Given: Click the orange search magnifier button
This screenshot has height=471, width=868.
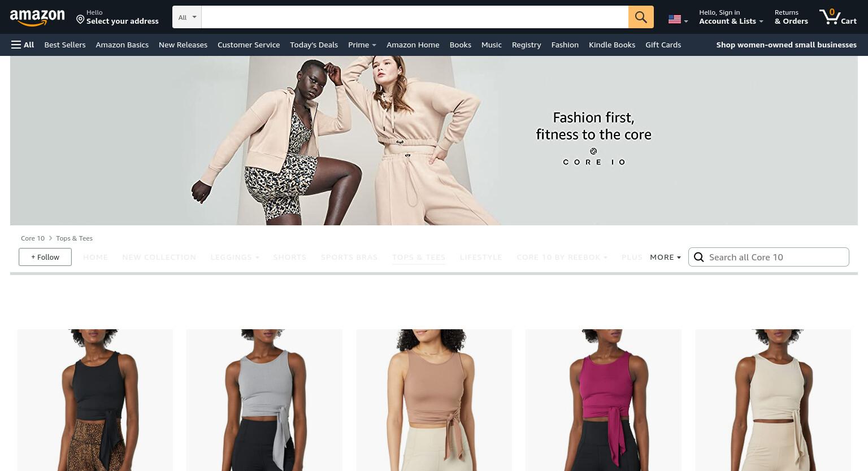Looking at the screenshot, I should pyautogui.click(x=641, y=17).
